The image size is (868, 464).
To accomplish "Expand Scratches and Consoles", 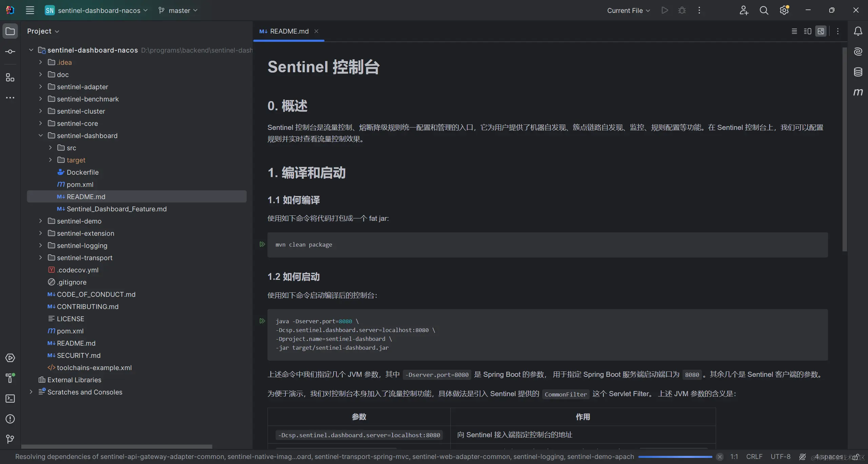I will click(x=31, y=392).
